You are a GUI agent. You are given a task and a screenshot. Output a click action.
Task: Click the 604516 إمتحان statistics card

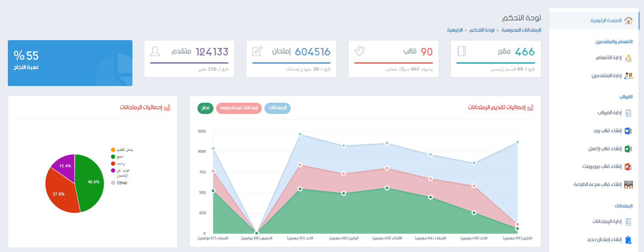[291, 59]
